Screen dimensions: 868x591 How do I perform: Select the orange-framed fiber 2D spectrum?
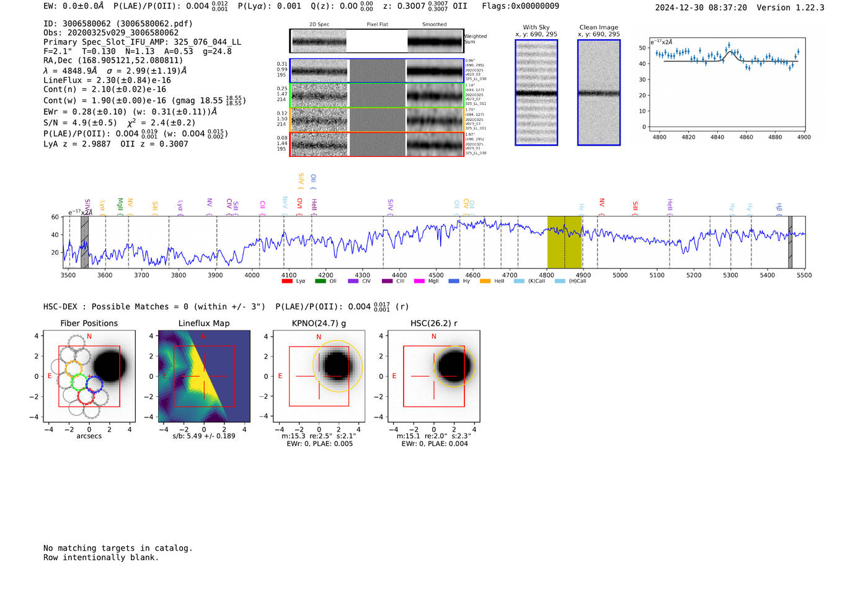tap(319, 120)
